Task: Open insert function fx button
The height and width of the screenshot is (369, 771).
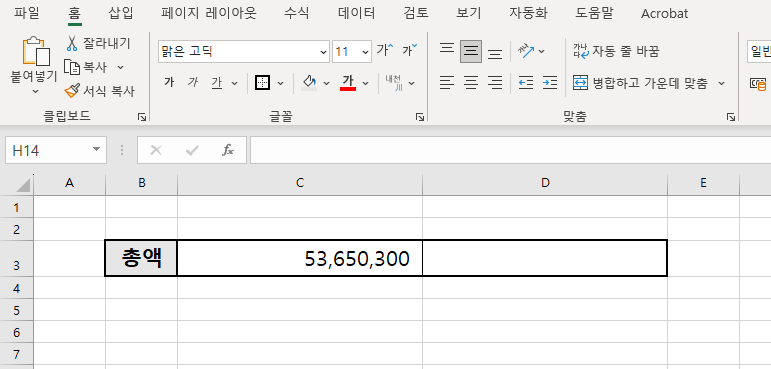Action: pyautogui.click(x=227, y=150)
